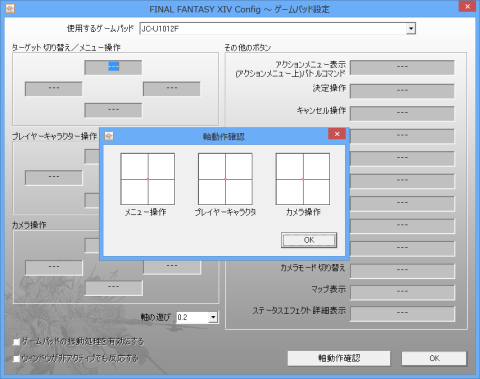This screenshot has height=379, width=480.
Task: Select the left field in プレイヤーキャラクター操作
Action: point(54,178)
